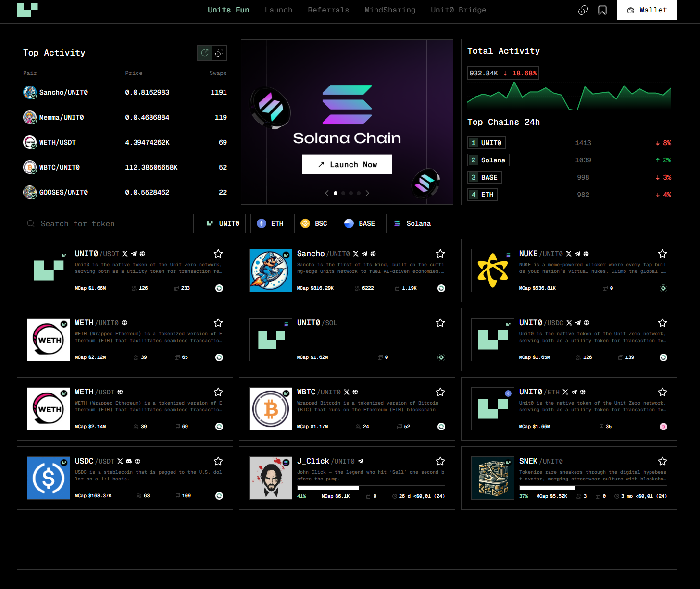Favorite the UNIT0/SOL token star
The width and height of the screenshot is (700, 589).
440,323
